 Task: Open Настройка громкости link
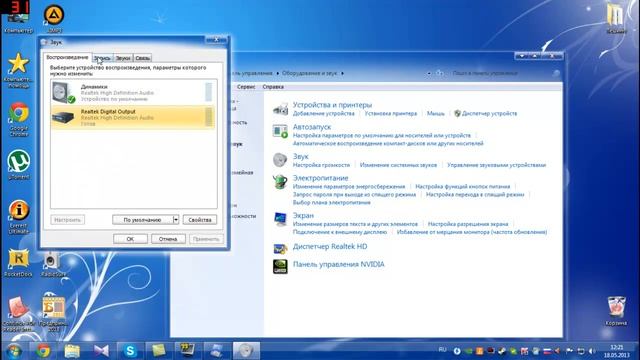[x=321, y=165]
